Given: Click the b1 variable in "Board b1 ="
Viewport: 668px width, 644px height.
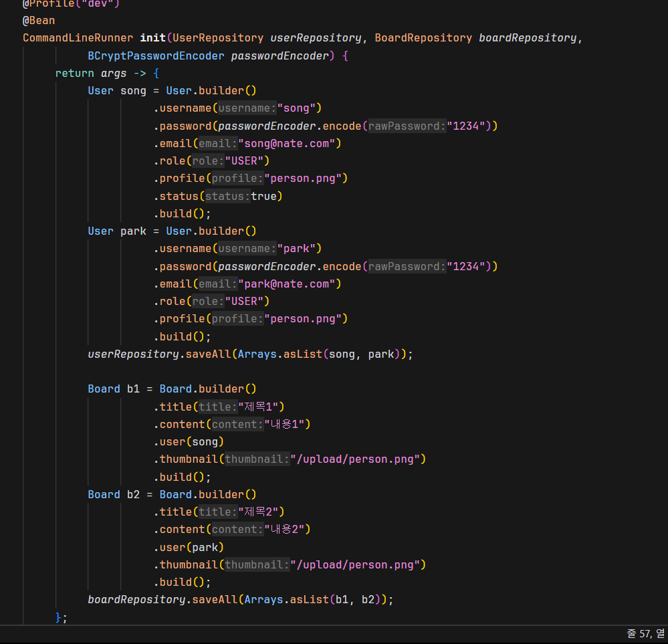Looking at the screenshot, I should coord(133,389).
